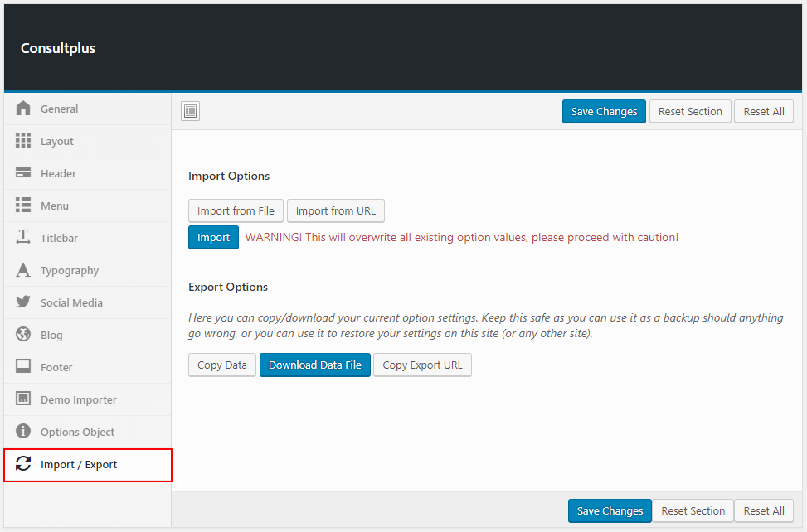Image resolution: width=807 pixels, height=532 pixels.
Task: Open the Demo Importer section
Action: (x=78, y=399)
